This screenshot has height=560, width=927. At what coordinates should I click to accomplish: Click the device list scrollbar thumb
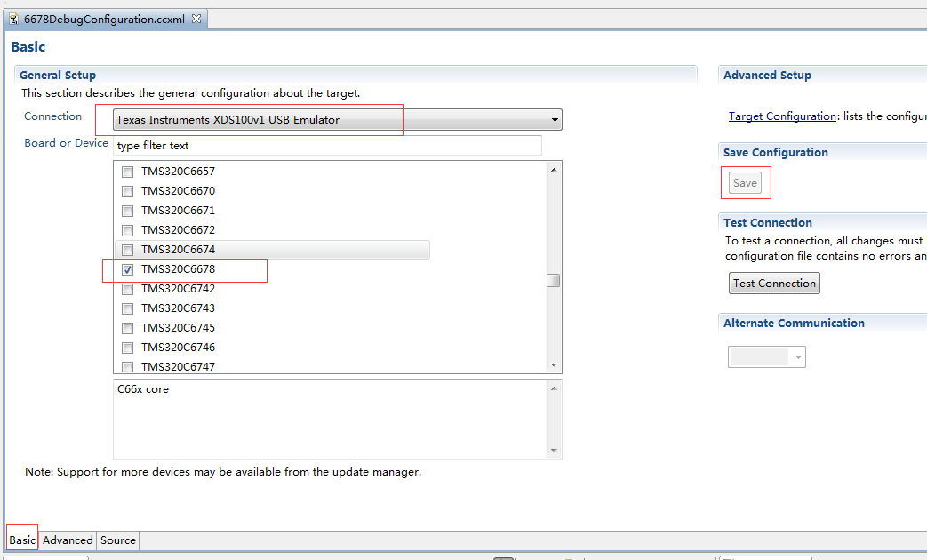click(554, 280)
